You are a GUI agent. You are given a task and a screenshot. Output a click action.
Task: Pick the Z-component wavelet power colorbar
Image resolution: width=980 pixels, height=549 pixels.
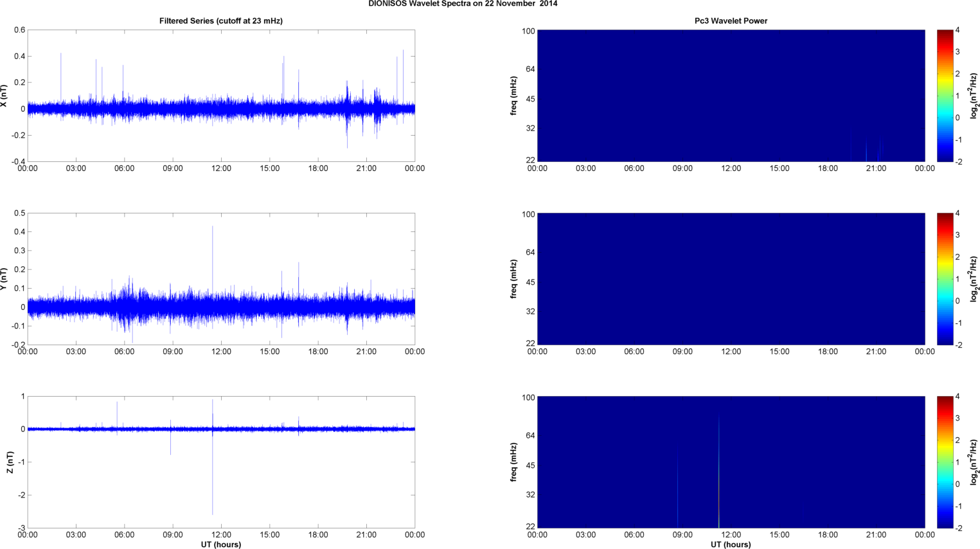(945, 462)
